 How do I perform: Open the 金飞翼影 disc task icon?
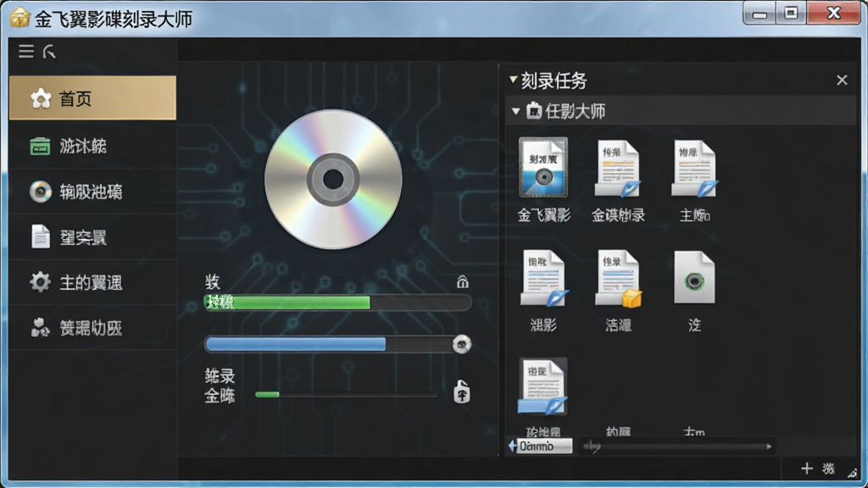(x=543, y=168)
